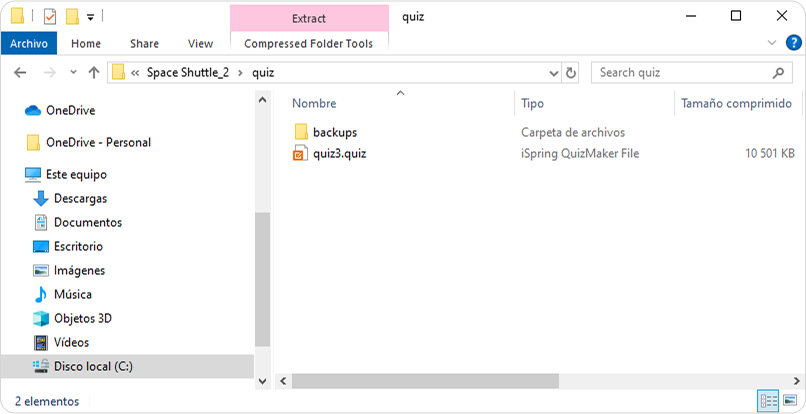
Task: Click the Properties checkmark icon in title bar
Action: pyautogui.click(x=50, y=17)
